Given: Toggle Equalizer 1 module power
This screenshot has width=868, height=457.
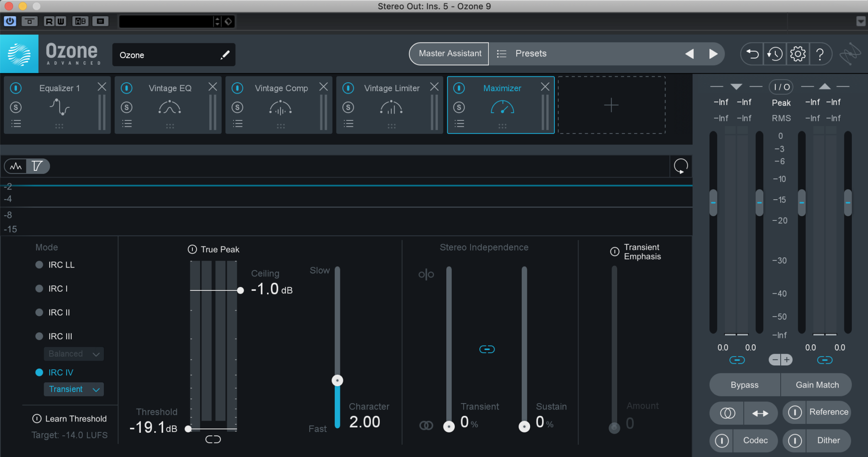Looking at the screenshot, I should click(x=16, y=88).
